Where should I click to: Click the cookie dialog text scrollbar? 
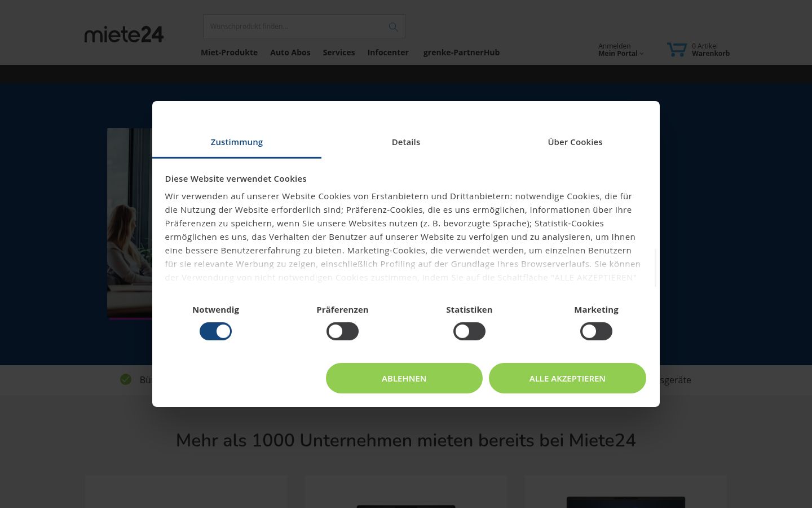(655, 268)
